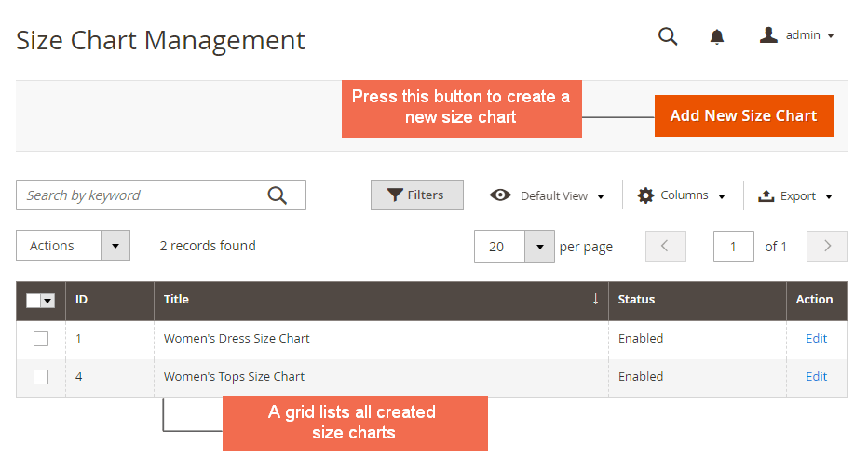This screenshot has height=458, width=868.
Task: Go to next page arrow
Action: [x=827, y=247]
